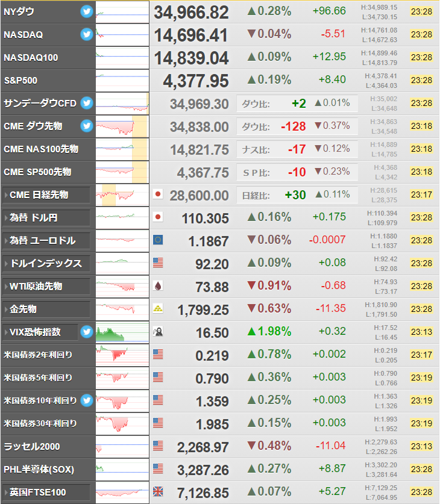The image size is (440, 504).
Task: Select the サンデーダウCFD price 34,969.30
Action: (x=200, y=104)
